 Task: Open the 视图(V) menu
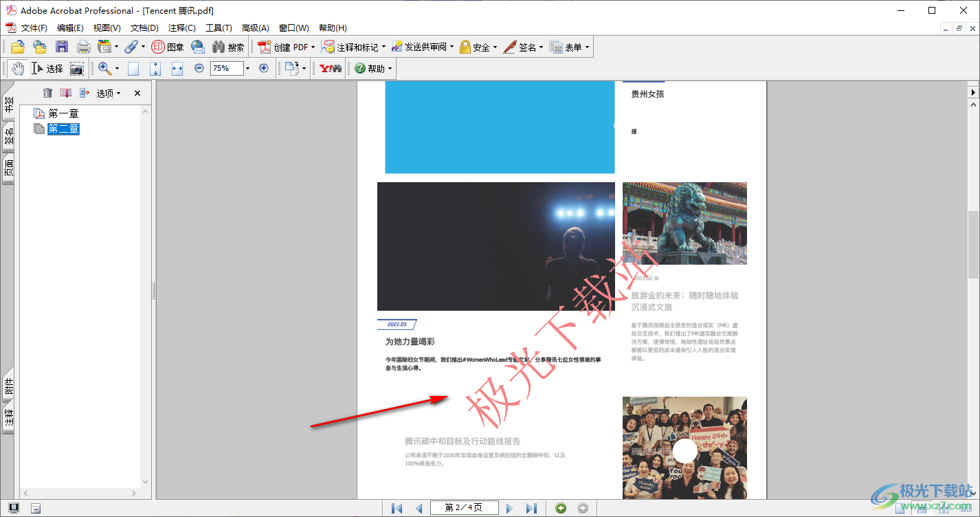pyautogui.click(x=107, y=27)
